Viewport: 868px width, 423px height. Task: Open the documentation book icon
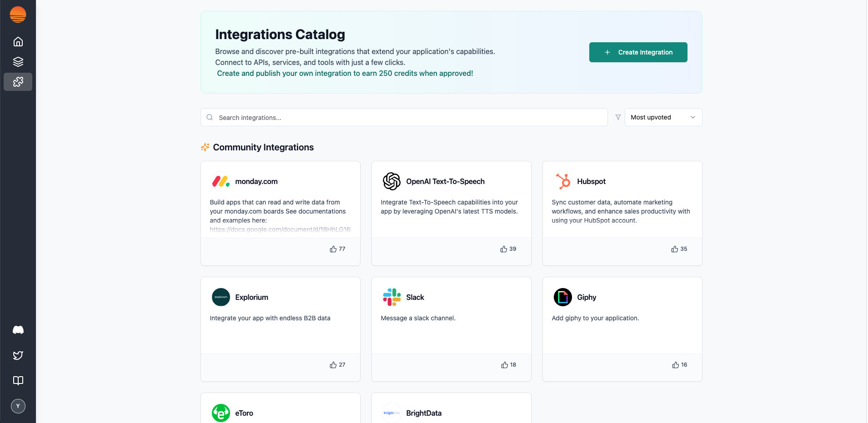[x=18, y=381]
